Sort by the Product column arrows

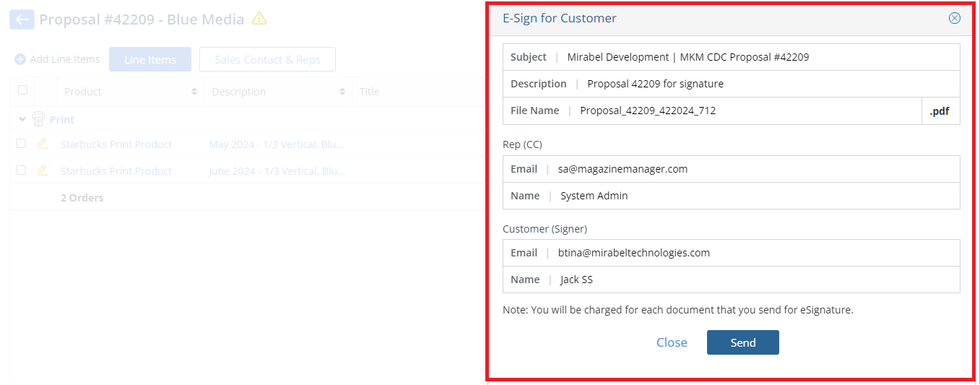pos(194,92)
